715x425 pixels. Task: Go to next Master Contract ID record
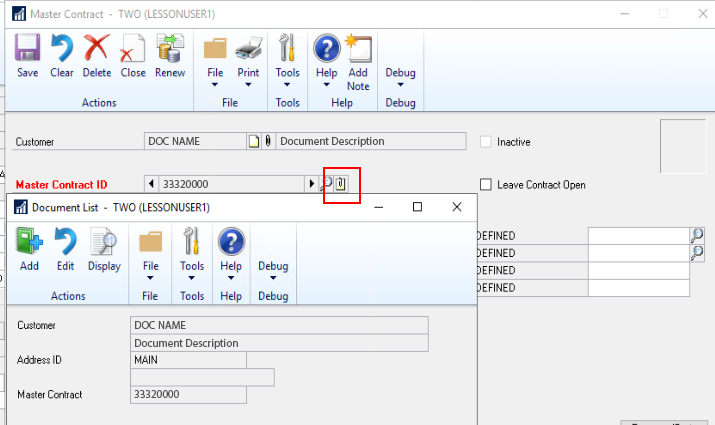(x=311, y=184)
